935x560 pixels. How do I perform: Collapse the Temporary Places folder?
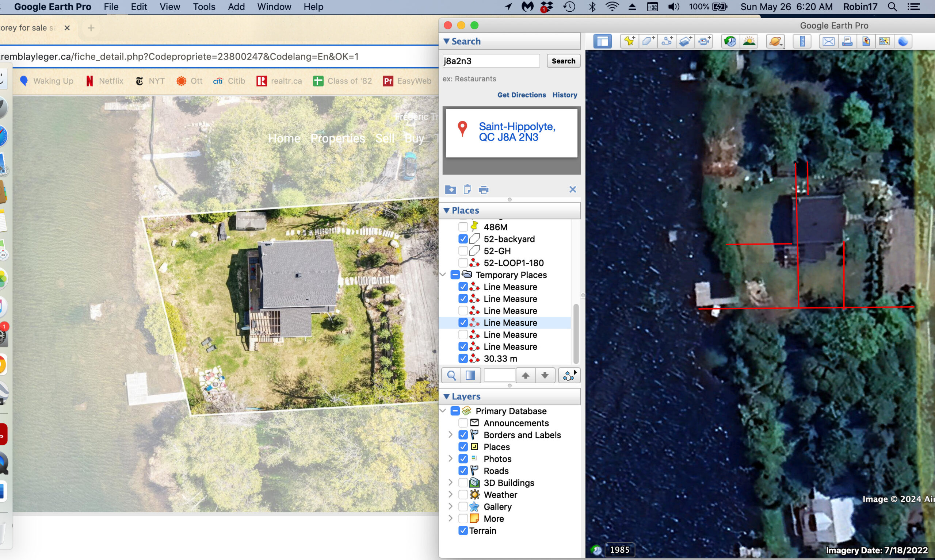443,275
